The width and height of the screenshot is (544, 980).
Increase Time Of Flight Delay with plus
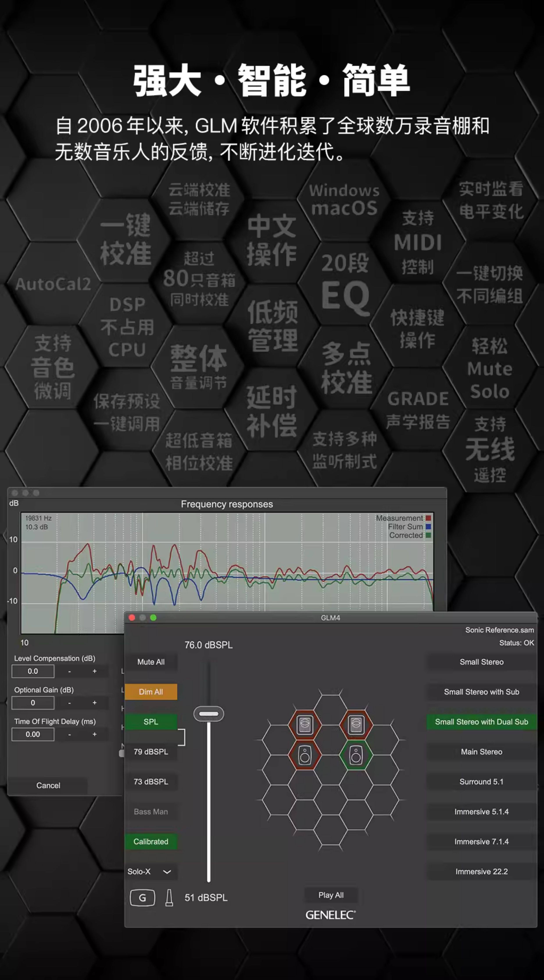point(94,734)
